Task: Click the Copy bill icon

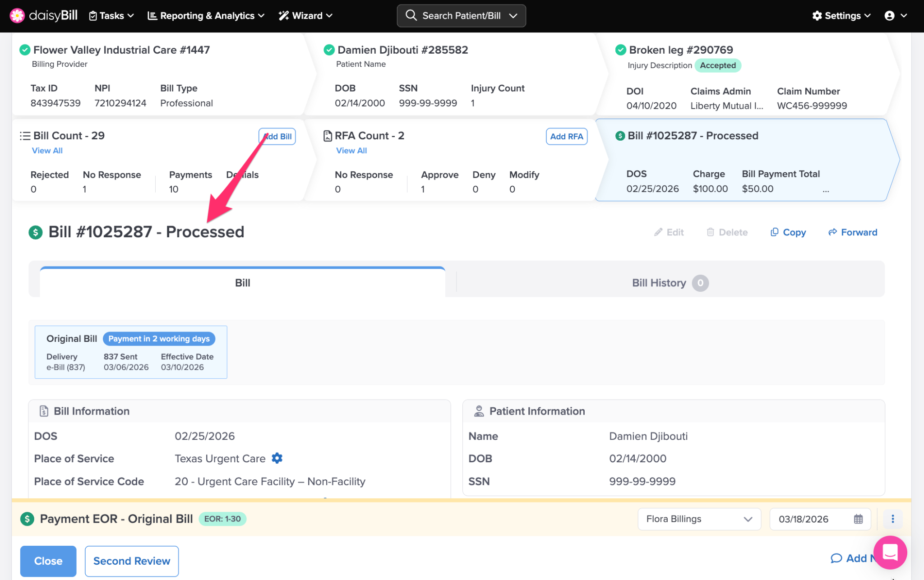Action: tap(774, 232)
